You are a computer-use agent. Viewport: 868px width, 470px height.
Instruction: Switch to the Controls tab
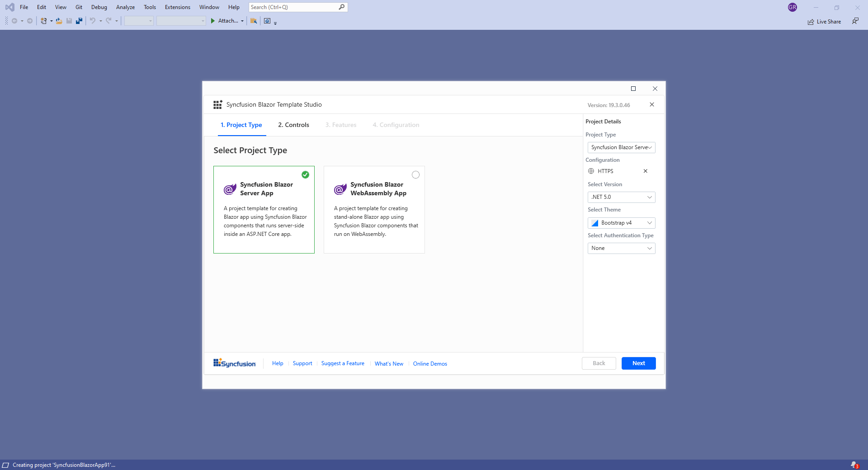click(x=293, y=125)
